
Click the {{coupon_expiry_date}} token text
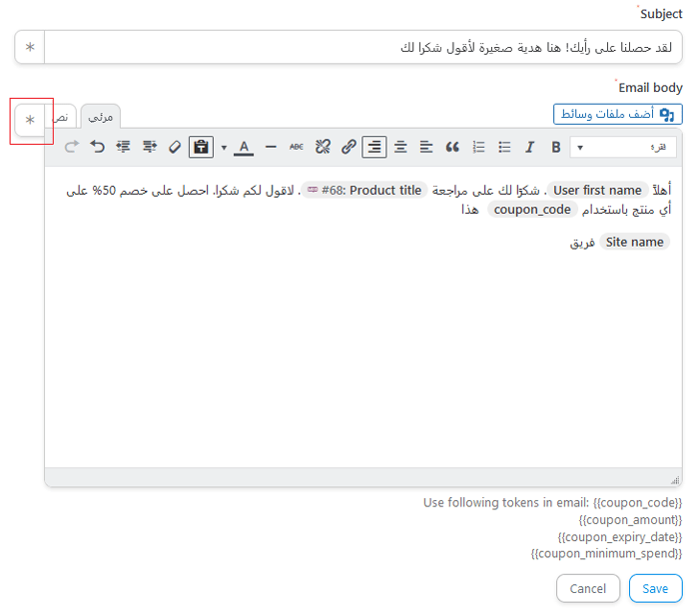[x=620, y=537]
